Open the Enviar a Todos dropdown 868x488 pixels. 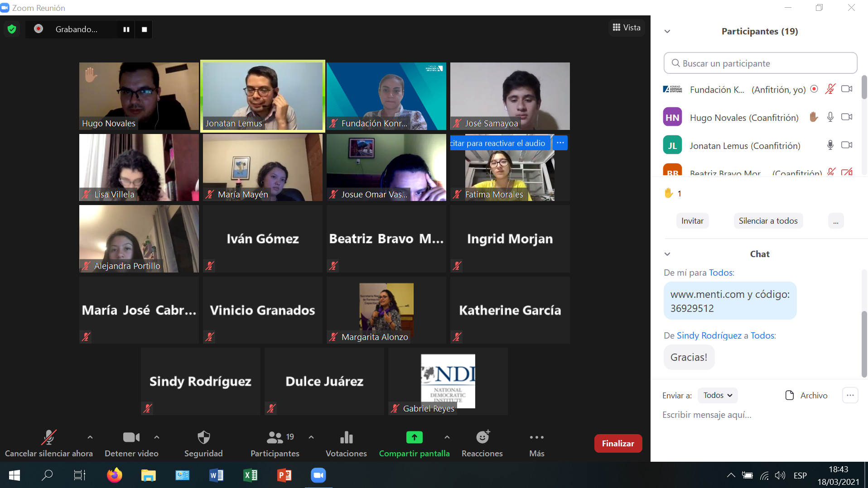pyautogui.click(x=717, y=395)
